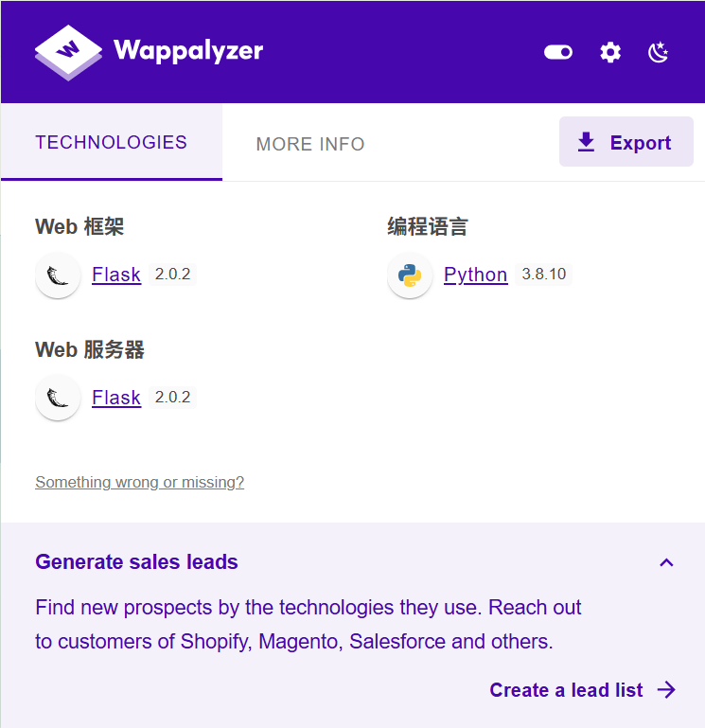Image resolution: width=705 pixels, height=728 pixels.
Task: Open settings via the gear icon
Action: pos(609,52)
